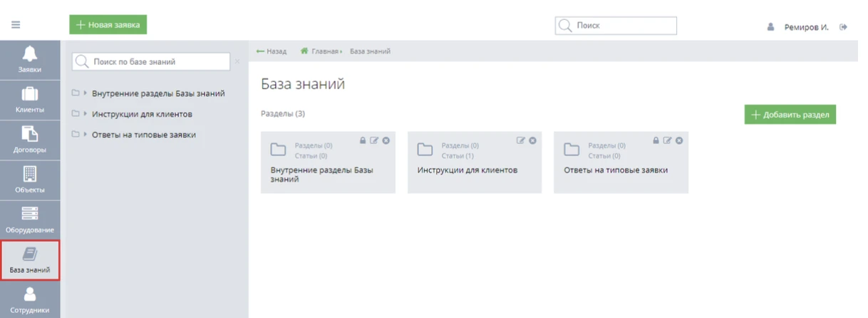Delete the Ответы на типовые заявки card
Viewport: 868px width, 318px height.
point(679,140)
